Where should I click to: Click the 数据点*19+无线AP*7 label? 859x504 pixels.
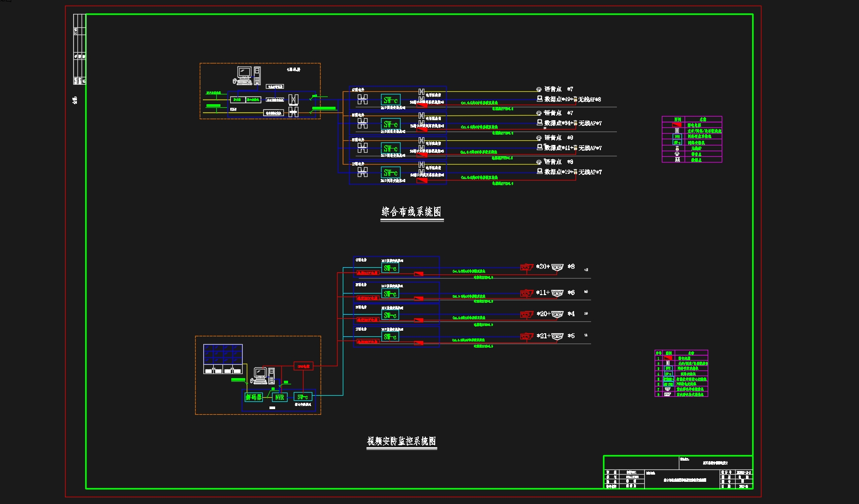click(573, 172)
